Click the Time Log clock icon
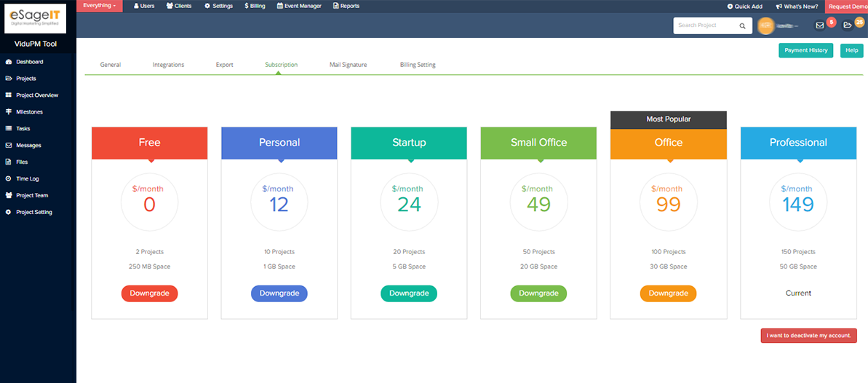Screen dimensions: 868x383 8,178
